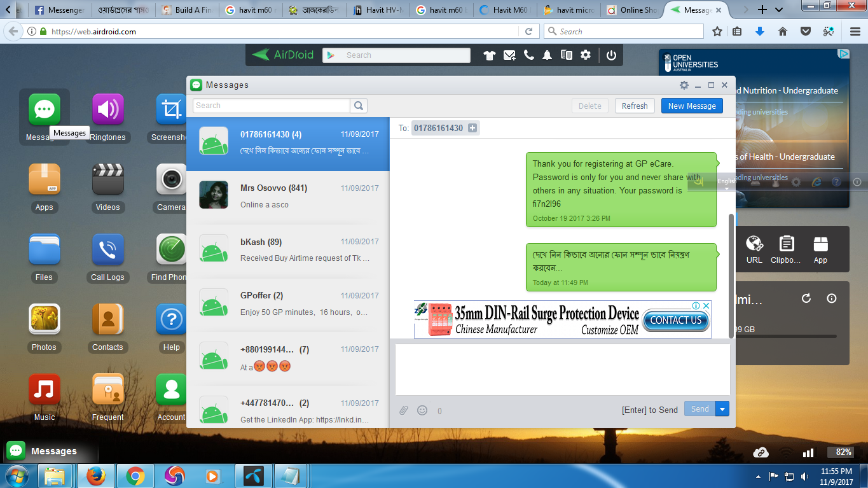
Task: Click the Messages search input field
Action: [x=272, y=106]
